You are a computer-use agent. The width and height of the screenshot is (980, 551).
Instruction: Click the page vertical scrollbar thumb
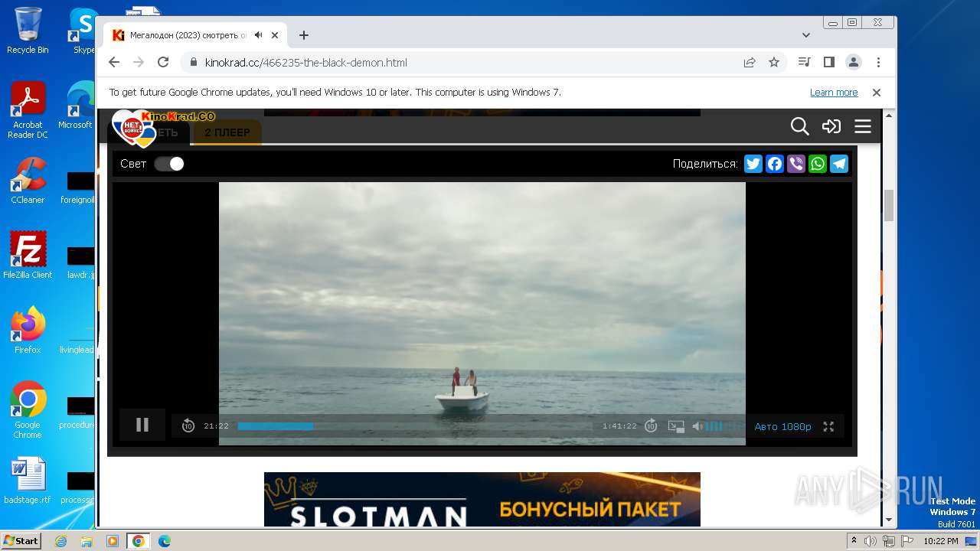coord(889,205)
